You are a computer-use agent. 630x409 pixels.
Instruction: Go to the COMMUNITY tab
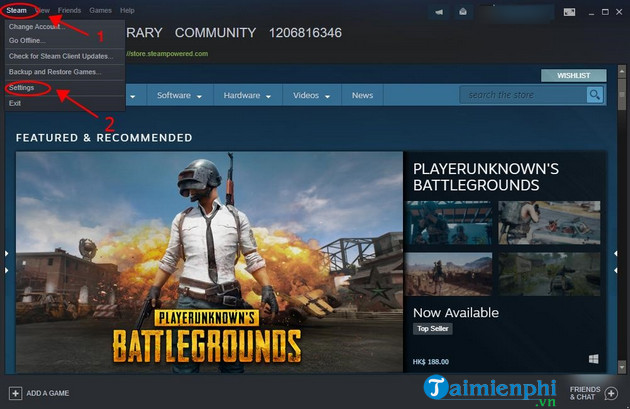pos(215,33)
